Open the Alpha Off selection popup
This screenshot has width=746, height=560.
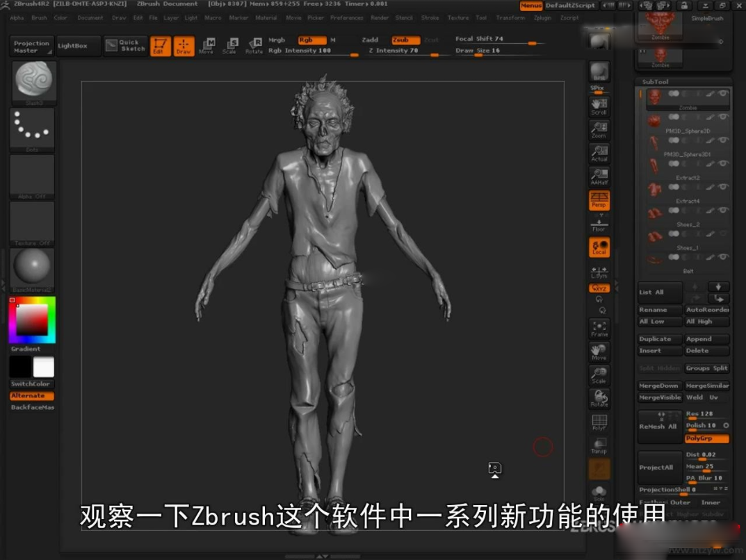pos(32,176)
